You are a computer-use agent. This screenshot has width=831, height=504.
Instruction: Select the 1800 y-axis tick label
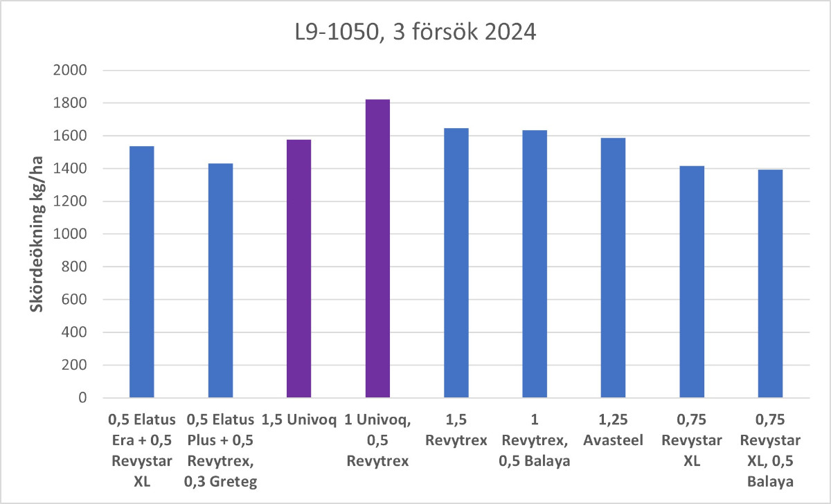70,103
